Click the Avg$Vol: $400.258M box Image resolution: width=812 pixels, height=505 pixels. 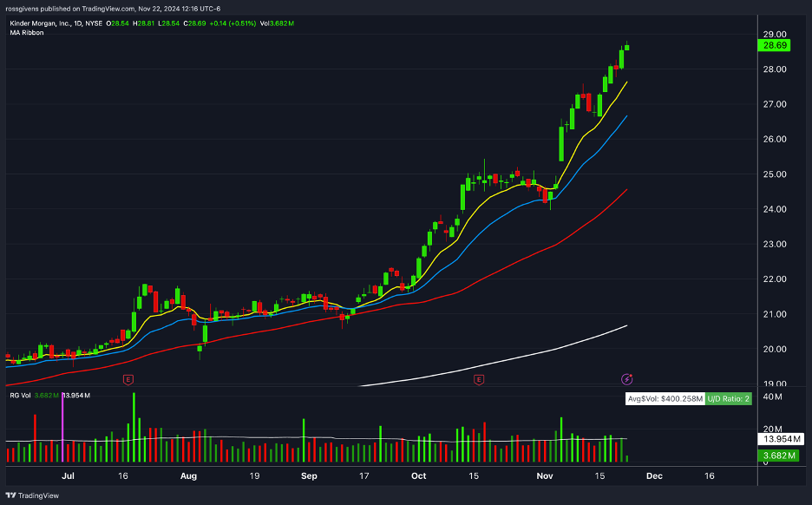665,399
